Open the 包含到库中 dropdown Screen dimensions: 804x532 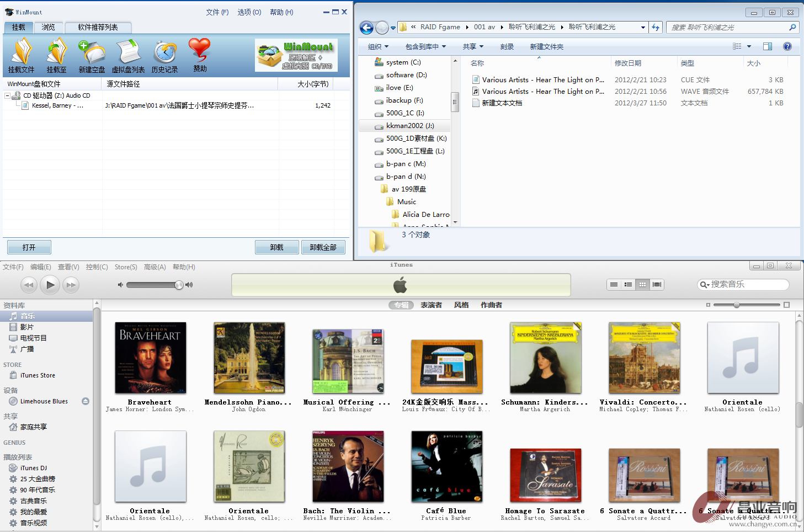[x=425, y=47]
